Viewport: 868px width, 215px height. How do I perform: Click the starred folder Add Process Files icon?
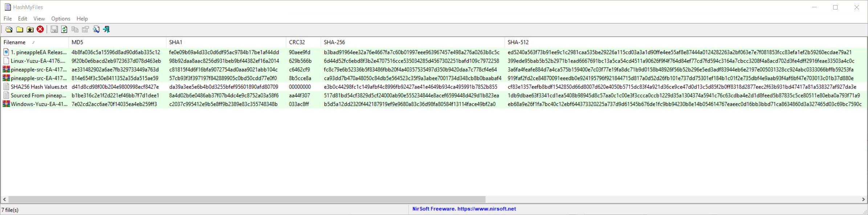pyautogui.click(x=30, y=29)
